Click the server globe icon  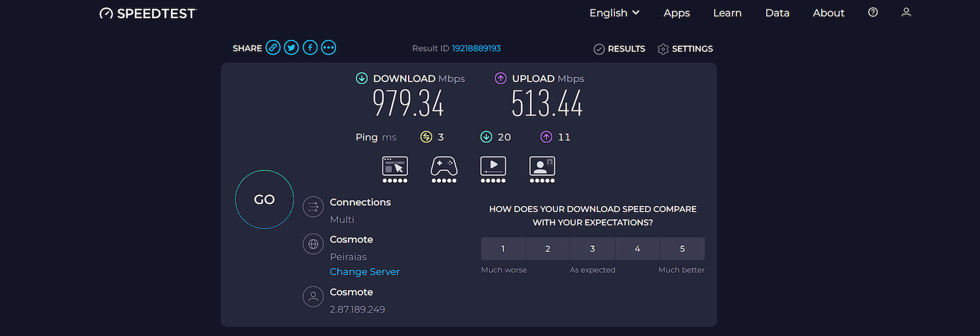(313, 244)
